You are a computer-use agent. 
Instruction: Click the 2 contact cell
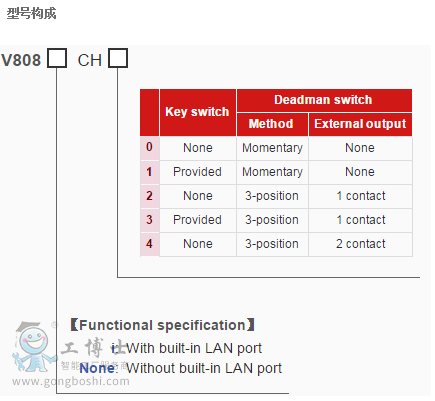pos(360,244)
